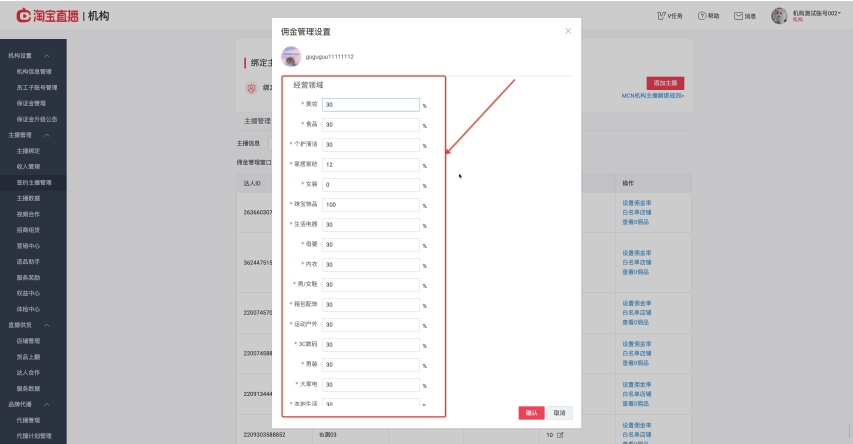Viewport: 853px width, 444px height.
Task: Open 服务奖励 in the sidebar
Action: [x=28, y=278]
